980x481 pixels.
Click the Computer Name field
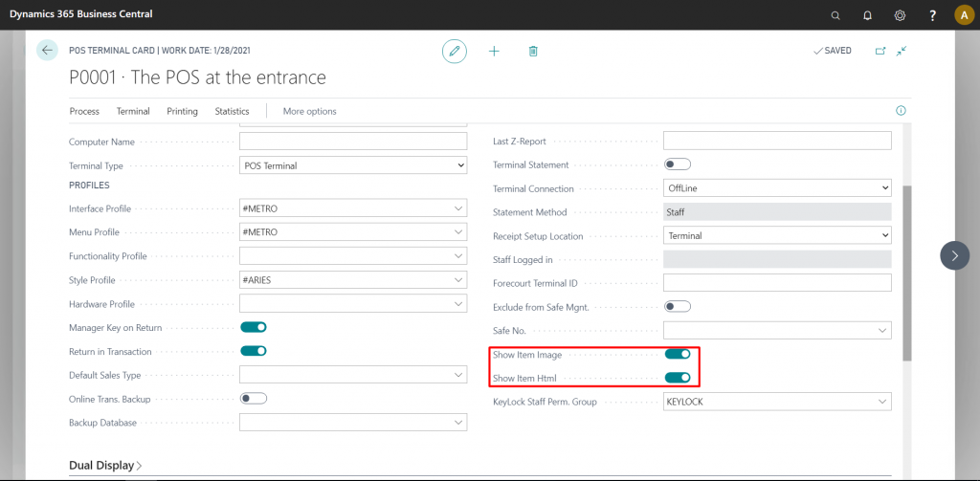(353, 142)
